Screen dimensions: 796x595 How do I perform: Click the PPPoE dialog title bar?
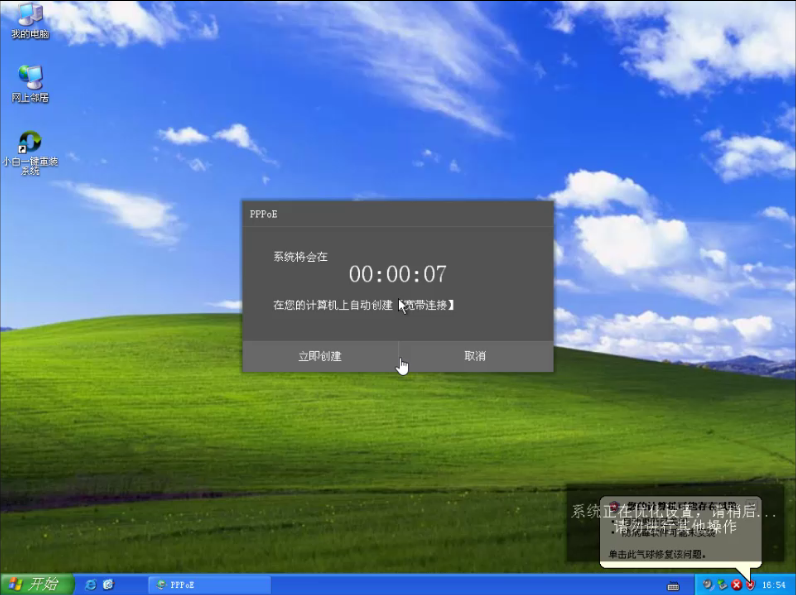click(x=397, y=213)
